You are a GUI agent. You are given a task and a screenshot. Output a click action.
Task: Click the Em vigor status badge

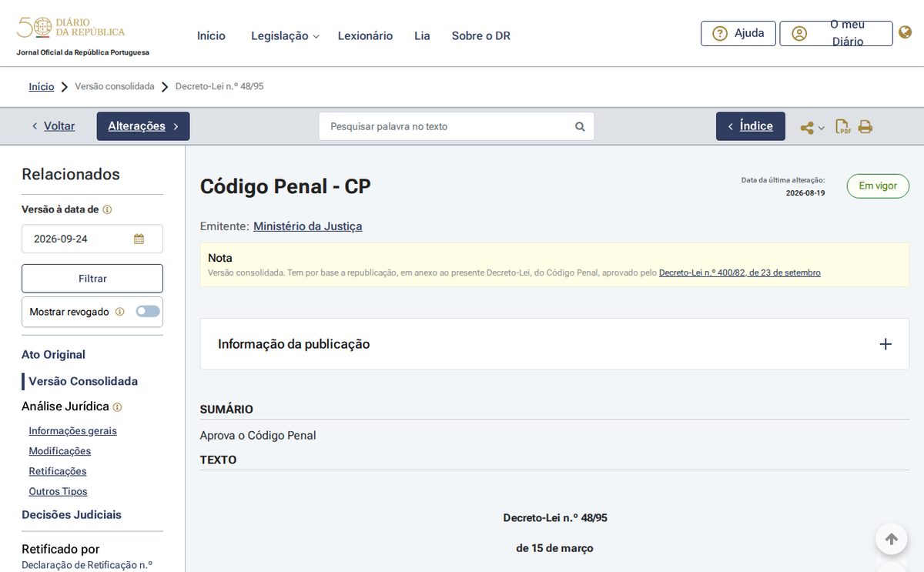(878, 186)
